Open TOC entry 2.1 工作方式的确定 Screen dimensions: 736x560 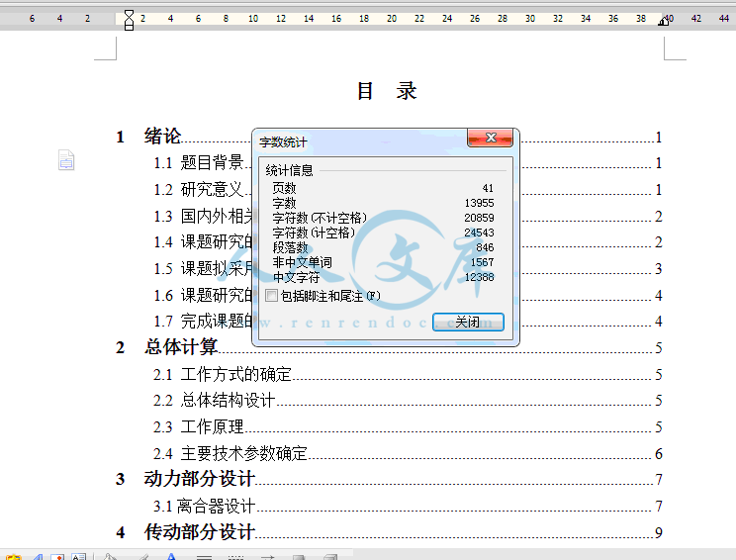pyautogui.click(x=408, y=375)
